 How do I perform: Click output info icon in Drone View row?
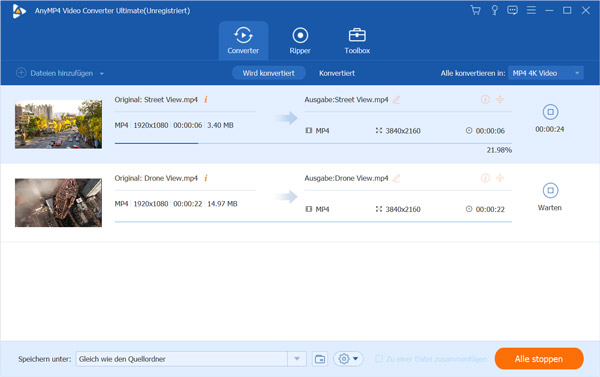[485, 178]
